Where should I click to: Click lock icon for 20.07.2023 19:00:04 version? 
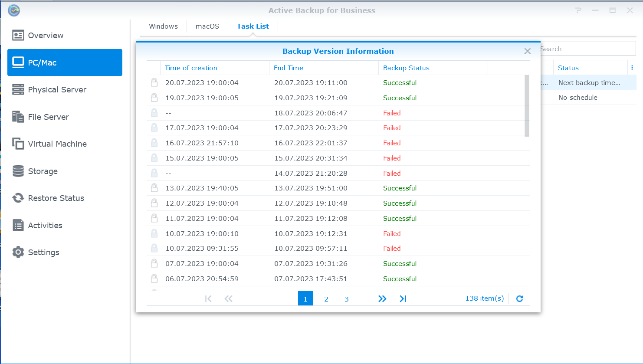click(154, 82)
